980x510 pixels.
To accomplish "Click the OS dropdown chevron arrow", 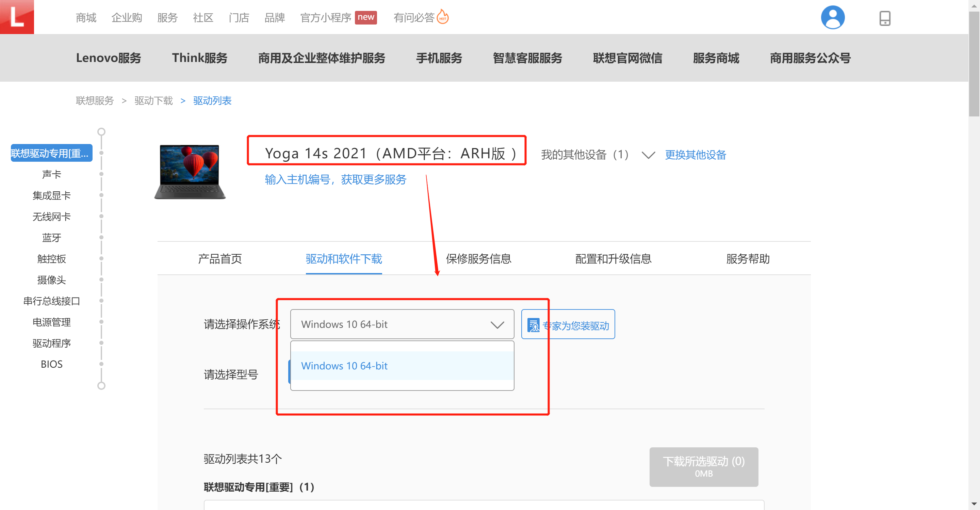I will coord(497,325).
